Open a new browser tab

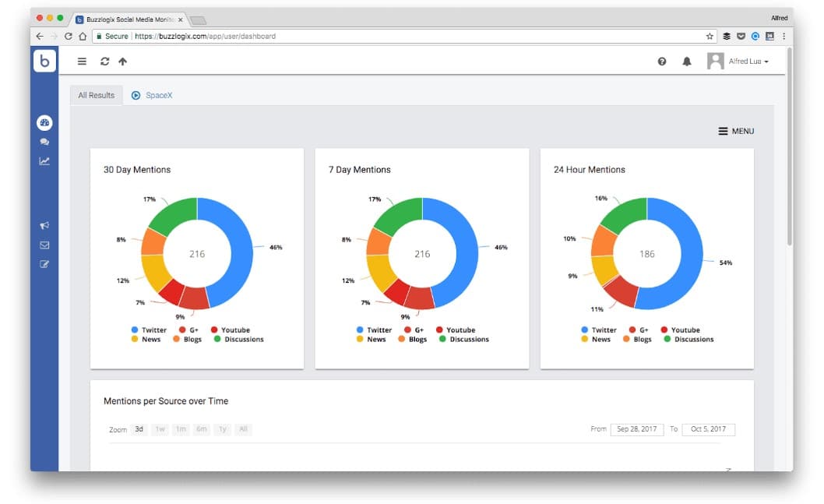(198, 20)
